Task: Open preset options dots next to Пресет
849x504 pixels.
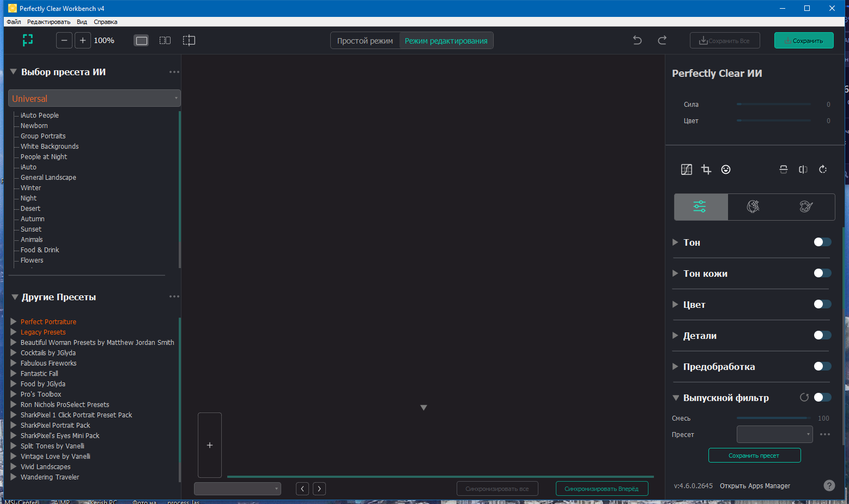Action: pyautogui.click(x=825, y=434)
